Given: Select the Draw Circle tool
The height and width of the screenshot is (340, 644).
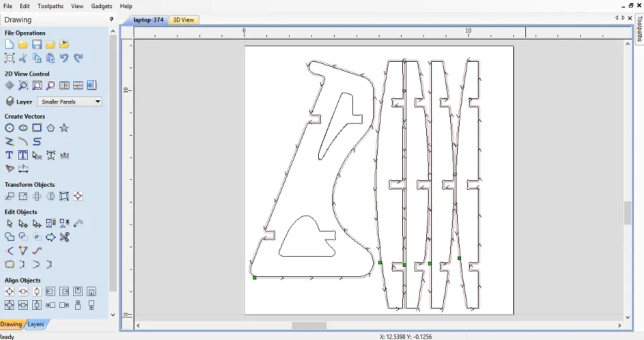Looking at the screenshot, I should coord(9,128).
